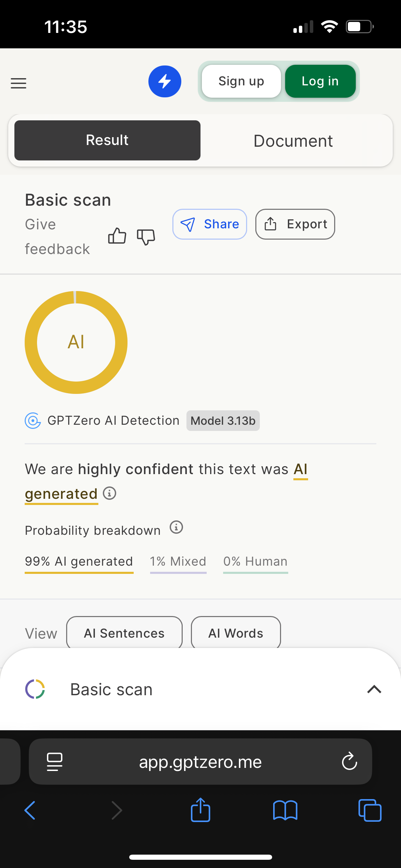Viewport: 401px width, 868px height.
Task: Reload the page in Safari
Action: 349,762
